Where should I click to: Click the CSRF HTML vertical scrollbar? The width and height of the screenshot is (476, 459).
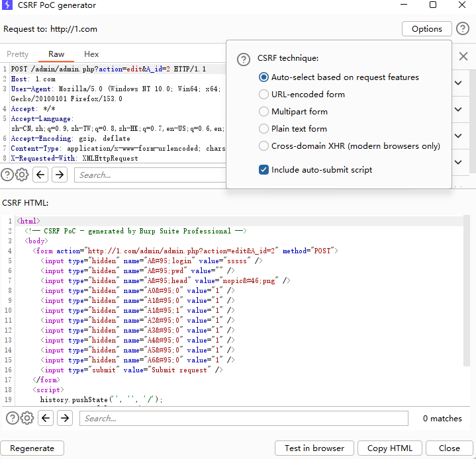pos(467,290)
